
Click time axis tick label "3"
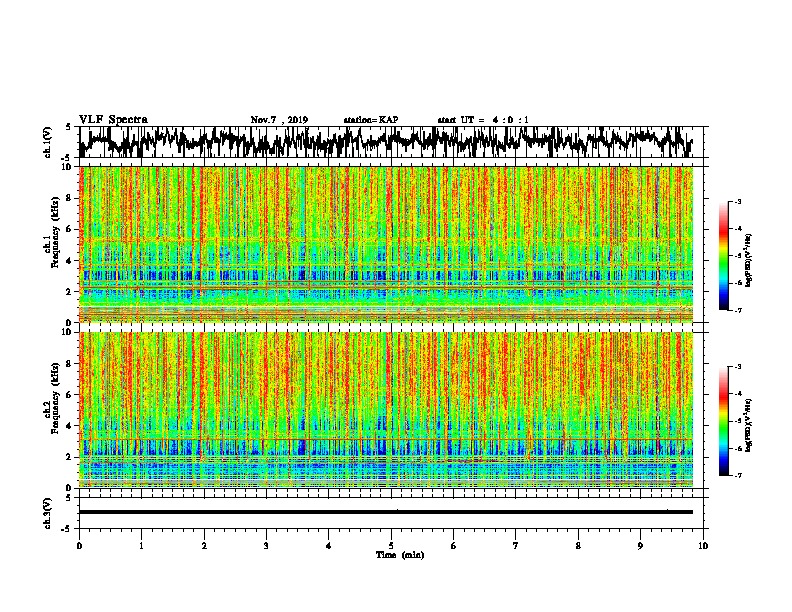[x=266, y=546]
